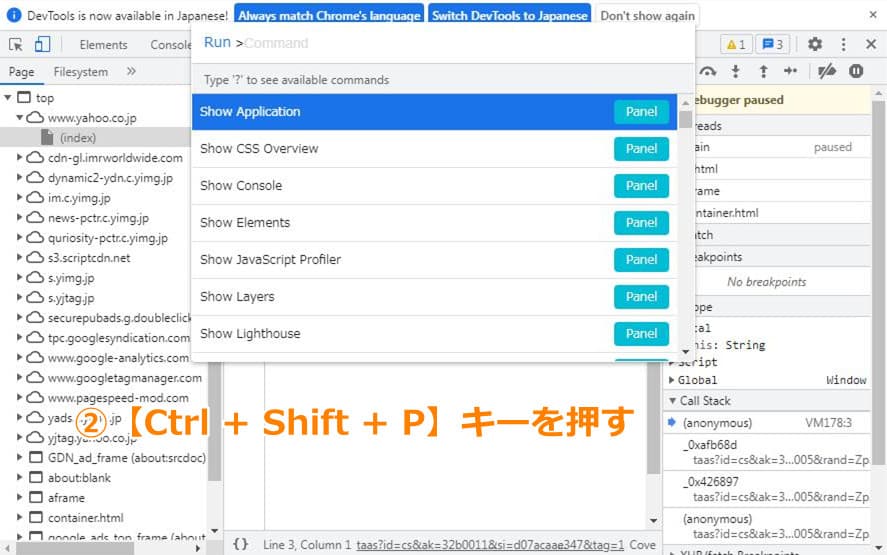Open the Elements tab
This screenshot has width=887, height=555.
tap(104, 45)
